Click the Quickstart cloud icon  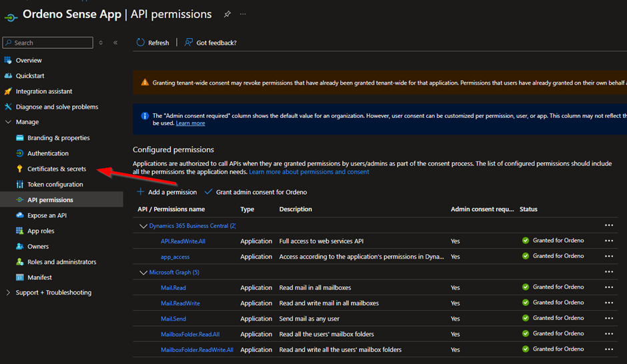point(8,75)
